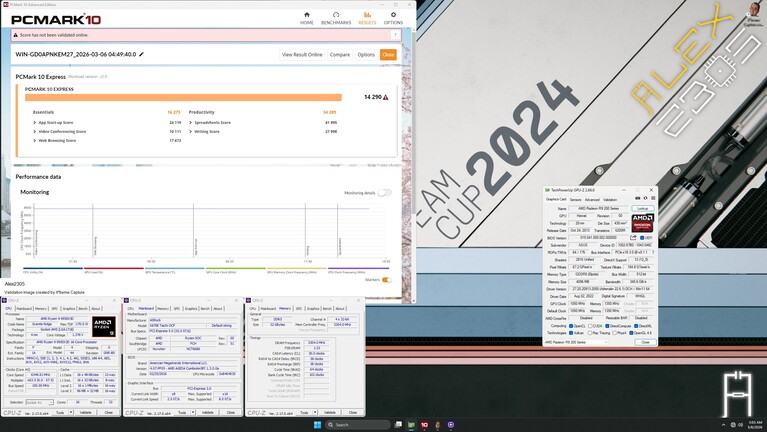Screen dimensions: 767x432
Task: Toggle the OpenCL checkbox in GPU-Z
Action: coord(571,326)
